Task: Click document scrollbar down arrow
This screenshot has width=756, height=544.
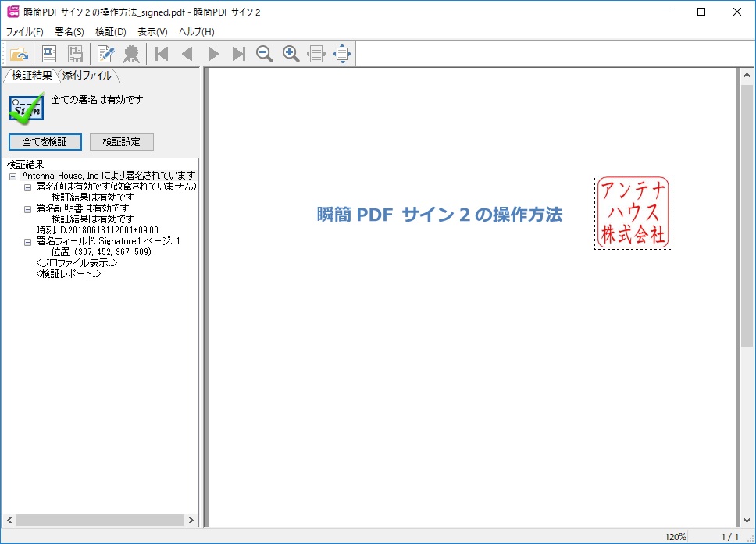Action: click(x=747, y=521)
